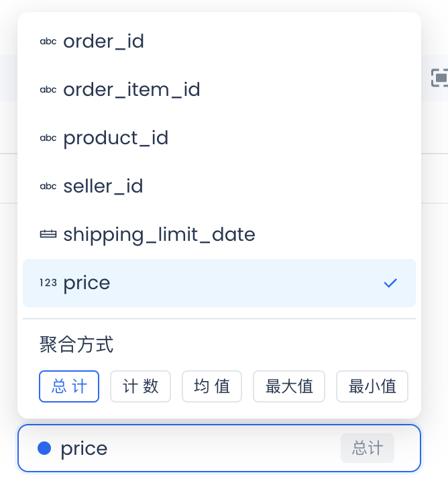Choose shipping_limit_date from the field list
The image size is (448, 479).
(159, 235)
